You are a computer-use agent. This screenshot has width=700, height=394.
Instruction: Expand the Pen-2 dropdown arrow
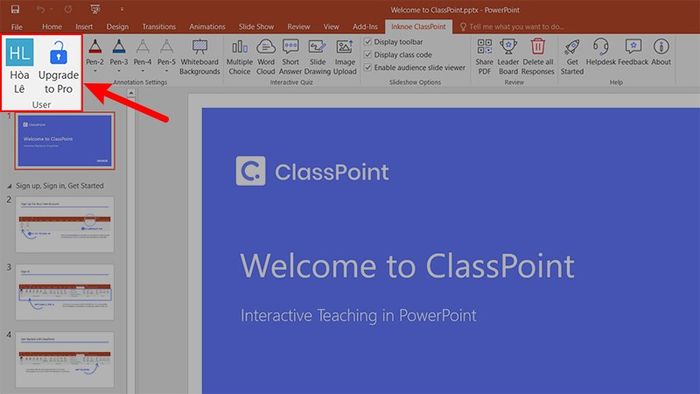coord(95,71)
